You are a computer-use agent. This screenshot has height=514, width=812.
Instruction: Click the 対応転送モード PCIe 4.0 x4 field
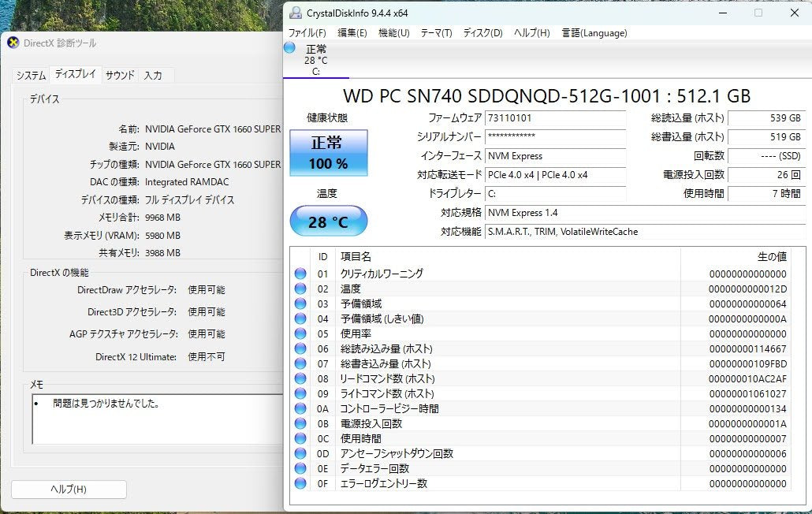555,175
